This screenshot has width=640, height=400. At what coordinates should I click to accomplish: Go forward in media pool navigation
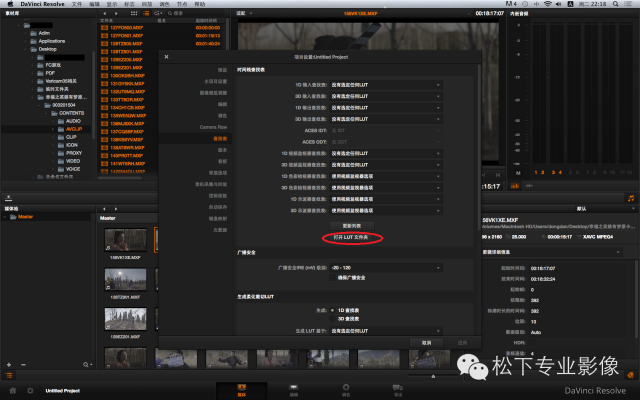pyautogui.click(x=116, y=209)
